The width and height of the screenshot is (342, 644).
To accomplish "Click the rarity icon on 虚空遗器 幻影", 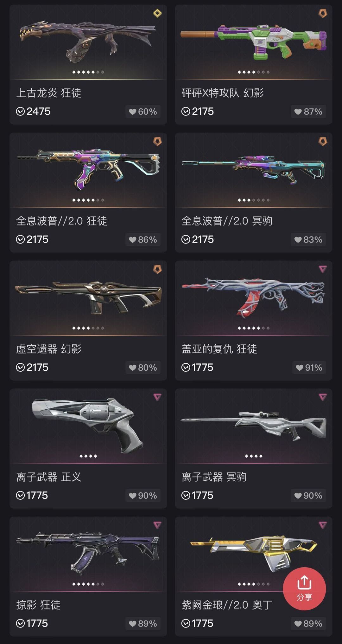I will pos(157,269).
